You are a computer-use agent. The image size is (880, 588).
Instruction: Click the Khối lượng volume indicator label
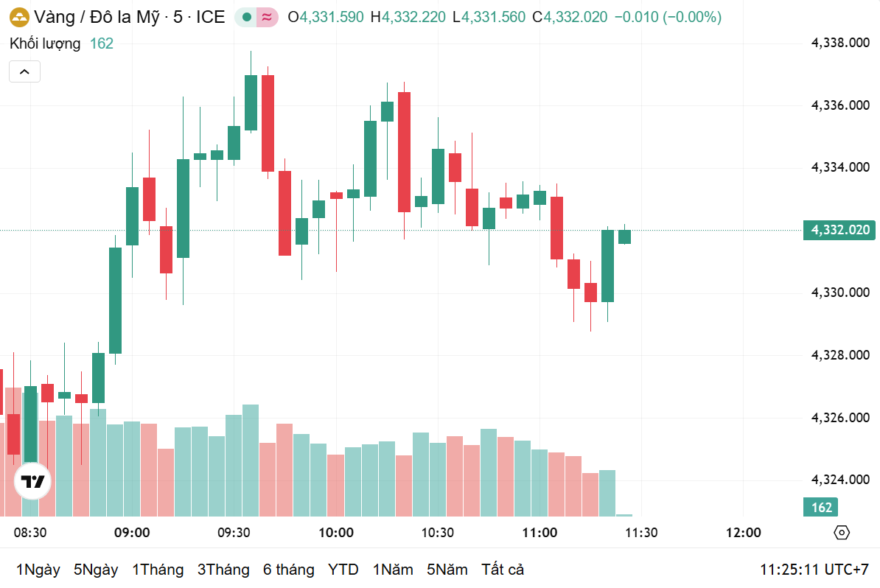click(45, 43)
